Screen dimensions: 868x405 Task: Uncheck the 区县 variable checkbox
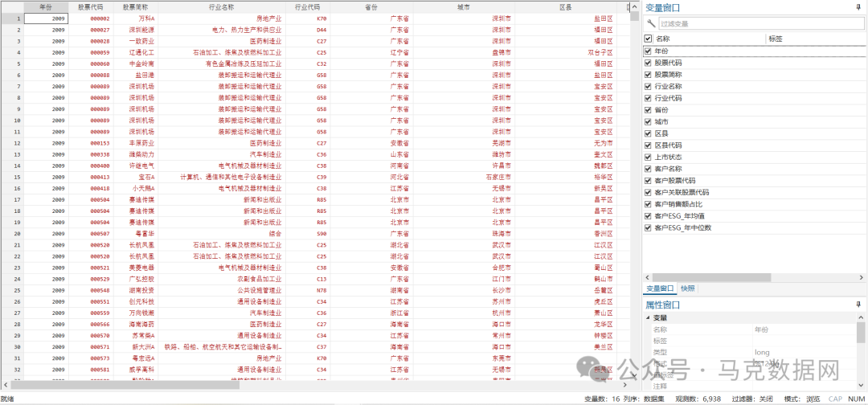click(649, 133)
